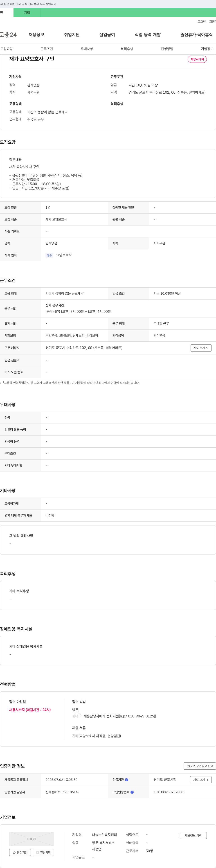Jump to the 전형방법 section tab

click(x=167, y=49)
